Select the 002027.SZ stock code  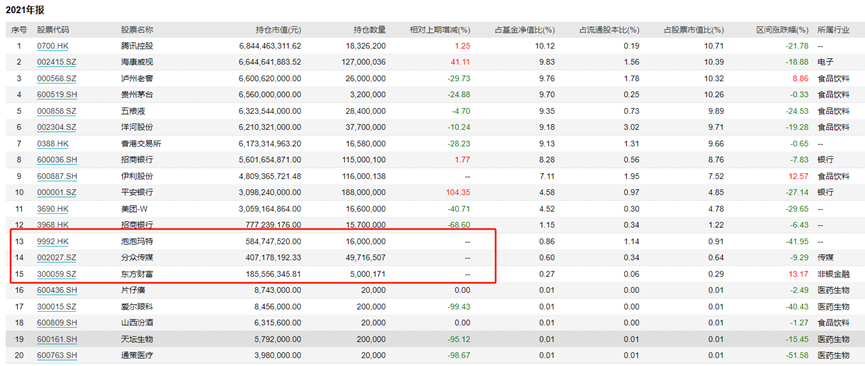point(56,258)
